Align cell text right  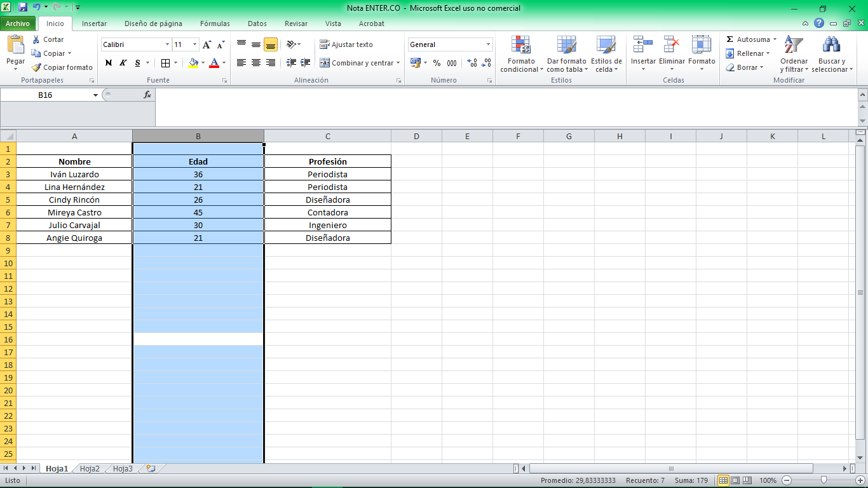click(x=271, y=63)
